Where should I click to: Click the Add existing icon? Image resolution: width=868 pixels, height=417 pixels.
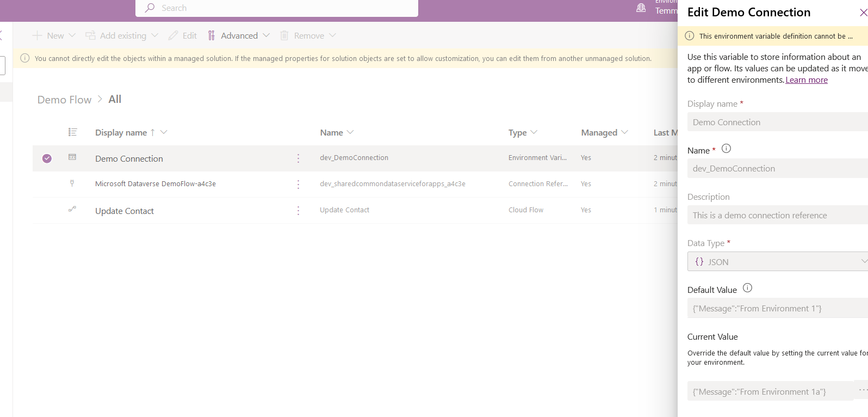coord(90,35)
